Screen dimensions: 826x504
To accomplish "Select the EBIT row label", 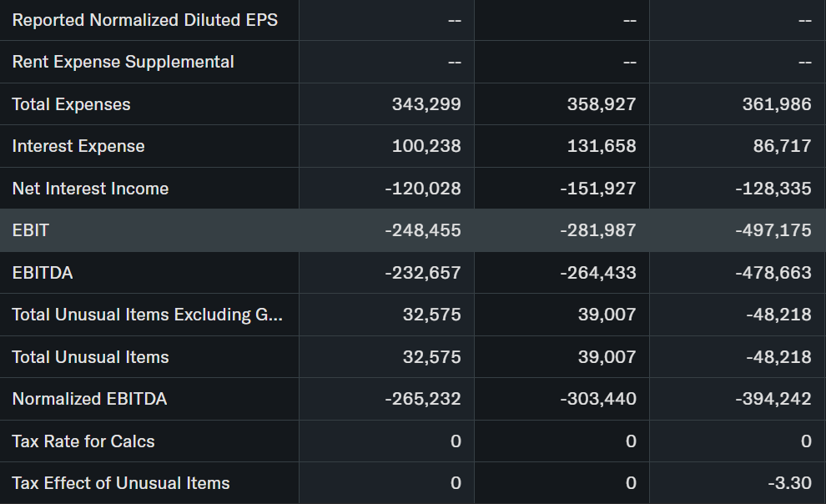I will tap(31, 230).
